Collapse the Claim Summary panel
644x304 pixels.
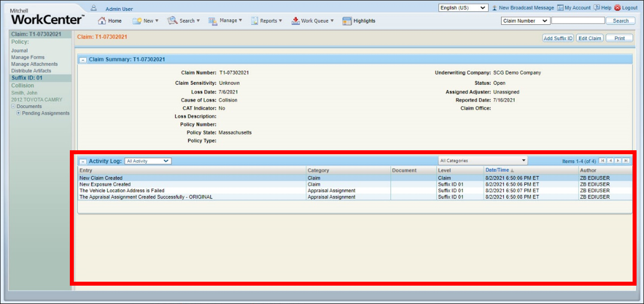click(83, 60)
